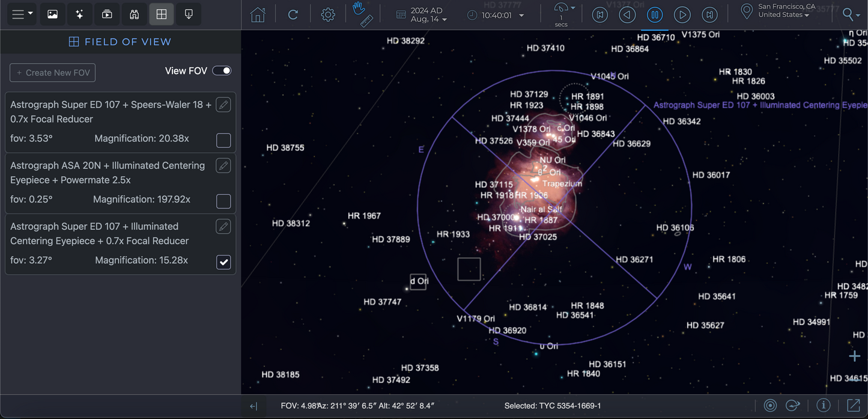Expand the hamburger main menu dropdown

coord(23,14)
